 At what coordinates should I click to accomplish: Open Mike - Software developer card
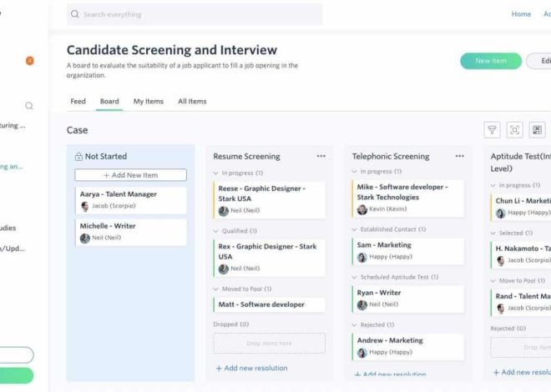[407, 199]
